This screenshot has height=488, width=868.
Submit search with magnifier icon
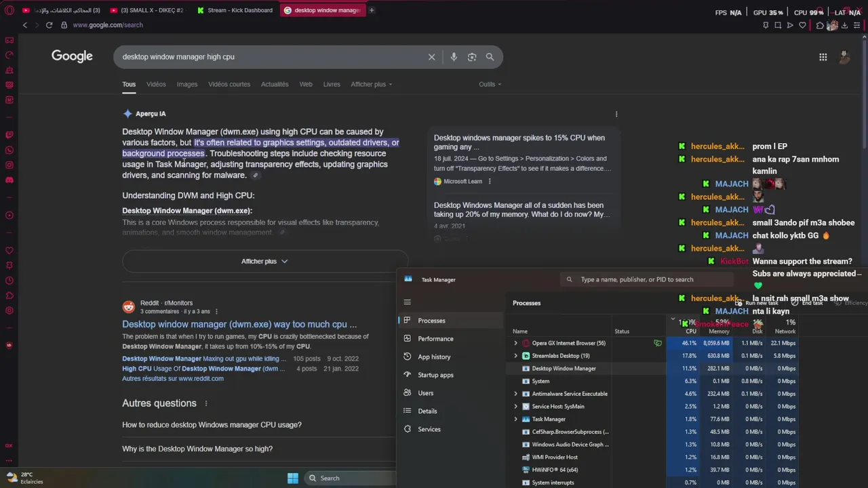pyautogui.click(x=490, y=57)
